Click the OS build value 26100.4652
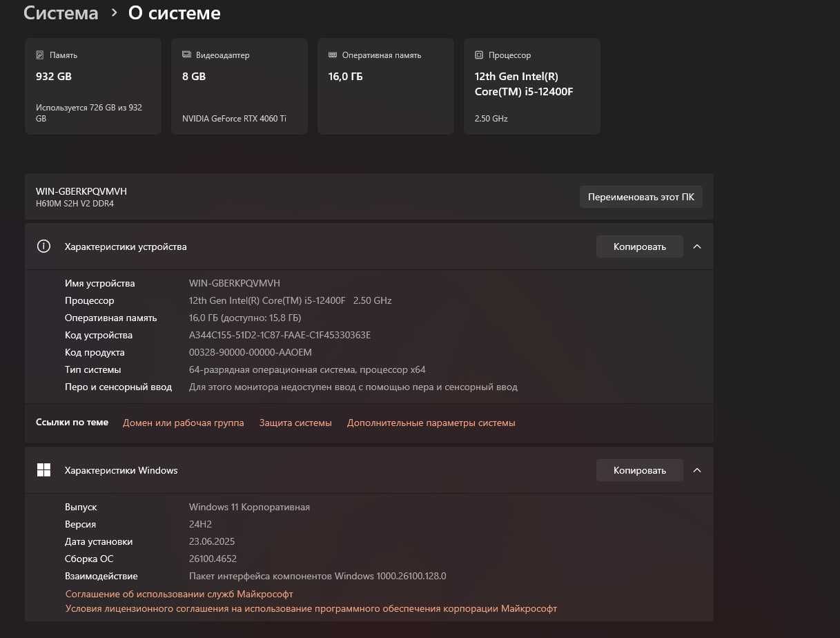This screenshot has height=638, width=840. click(213, 559)
